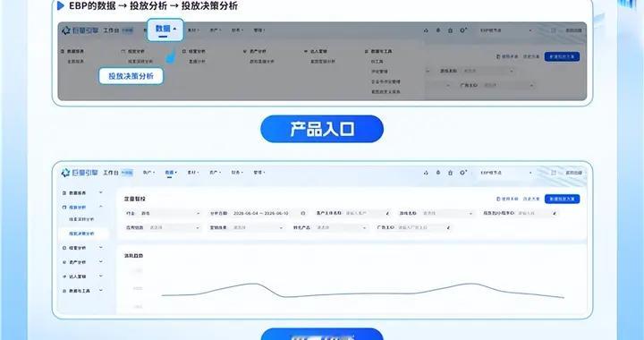Click the blue create button in the top dimmed screenshot

(x=562, y=56)
